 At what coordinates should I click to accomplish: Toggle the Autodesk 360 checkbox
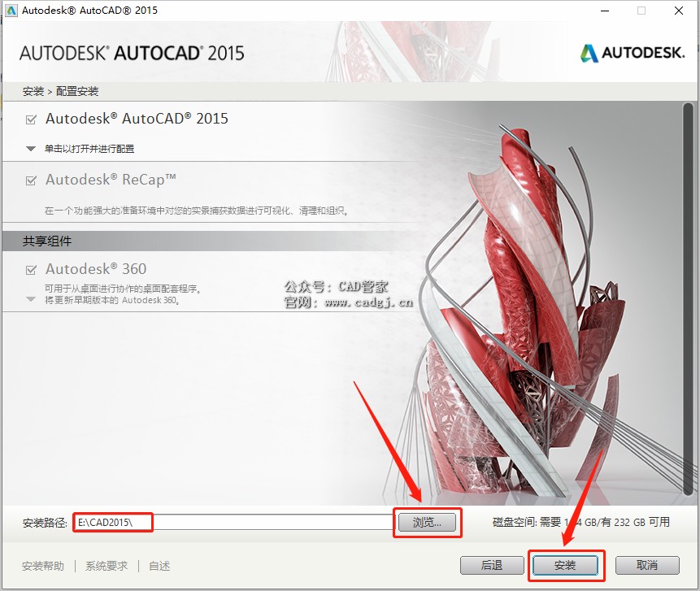coord(31,270)
